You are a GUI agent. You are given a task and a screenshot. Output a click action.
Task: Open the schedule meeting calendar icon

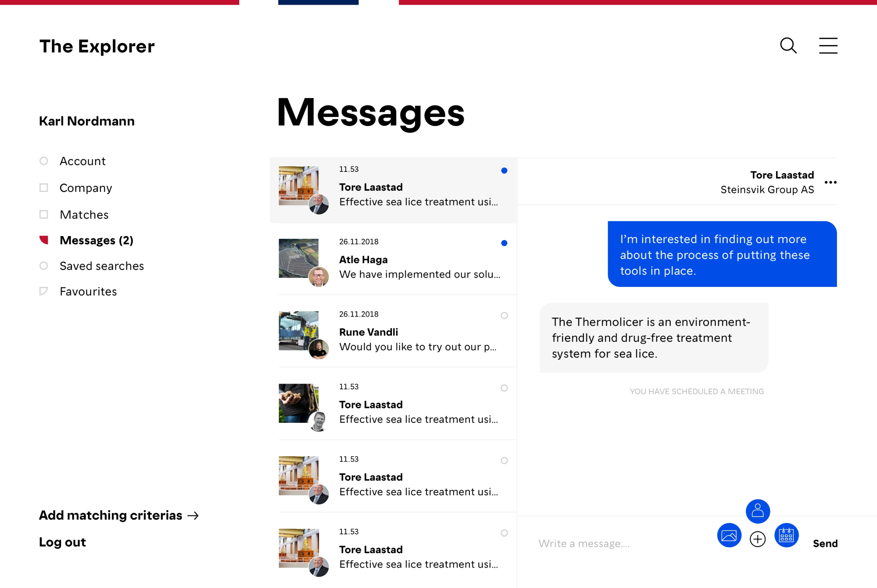[x=786, y=535]
